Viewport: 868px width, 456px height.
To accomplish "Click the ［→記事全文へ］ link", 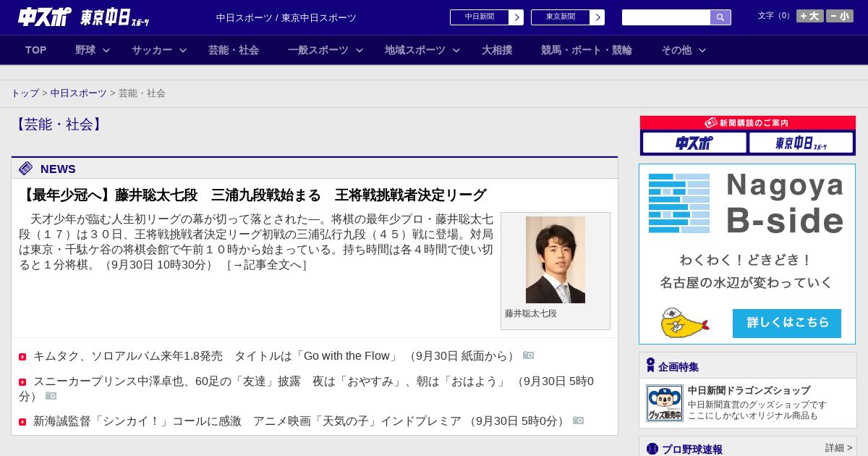I will tap(267, 265).
